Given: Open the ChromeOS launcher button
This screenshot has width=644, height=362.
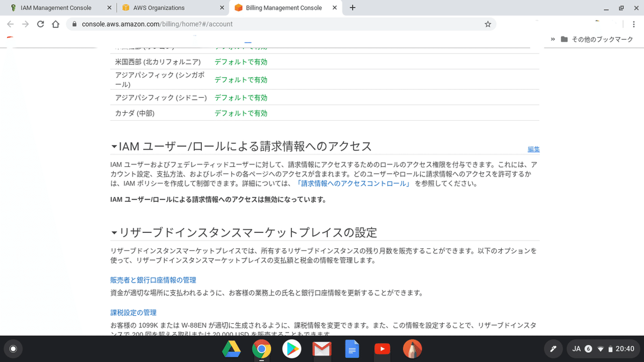Looking at the screenshot, I should [13, 349].
